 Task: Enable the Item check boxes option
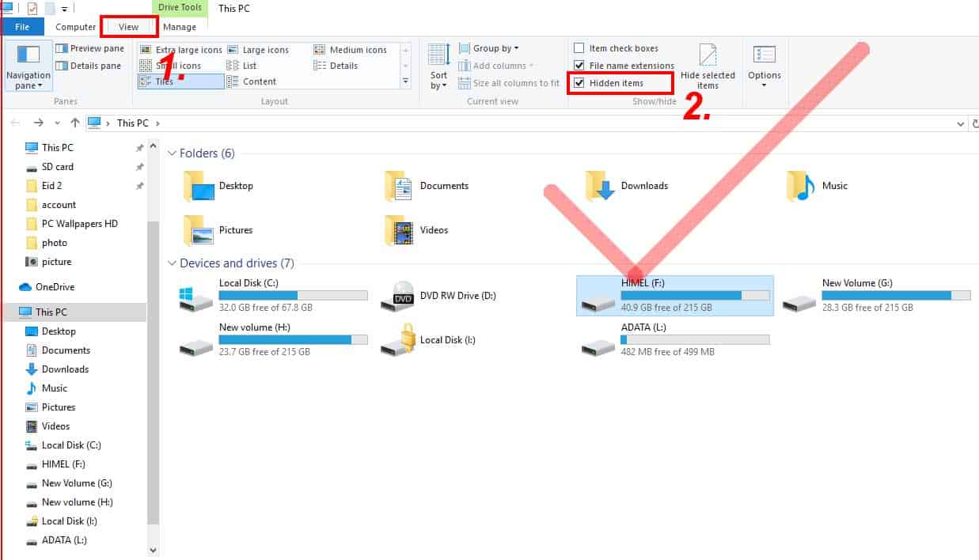pos(580,47)
